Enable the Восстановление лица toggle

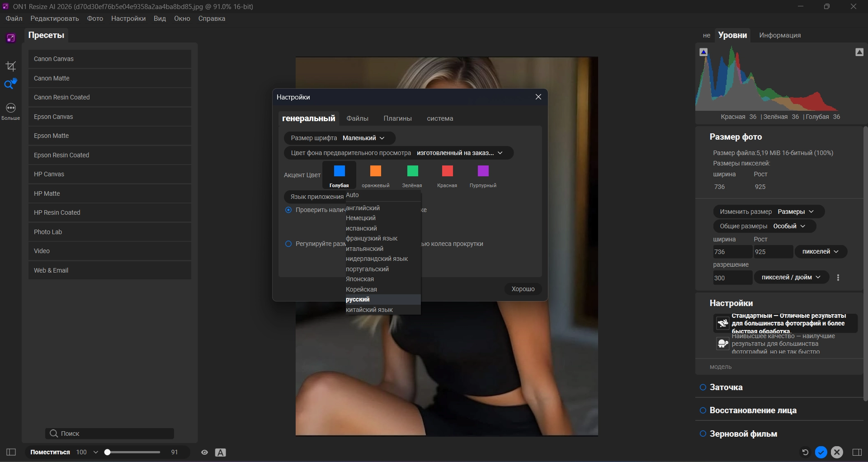[x=703, y=410]
